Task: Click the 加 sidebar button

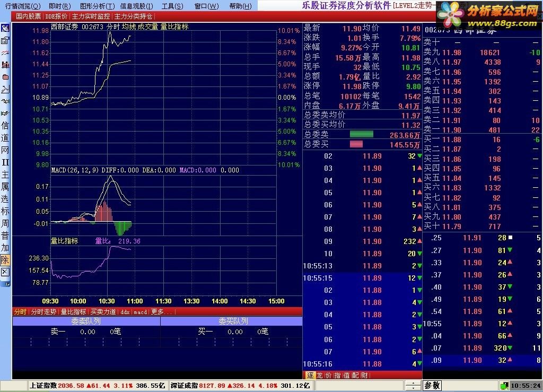Action: coord(5,248)
